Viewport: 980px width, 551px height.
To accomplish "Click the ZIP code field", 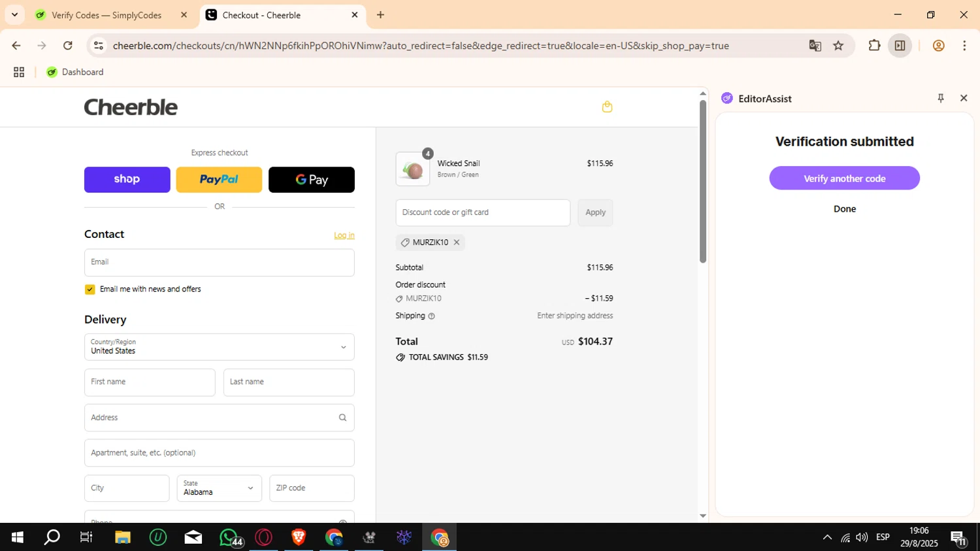I will pyautogui.click(x=312, y=488).
